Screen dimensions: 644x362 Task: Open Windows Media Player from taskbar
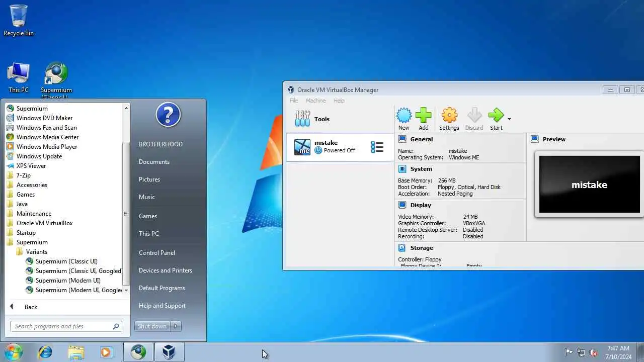click(x=106, y=352)
